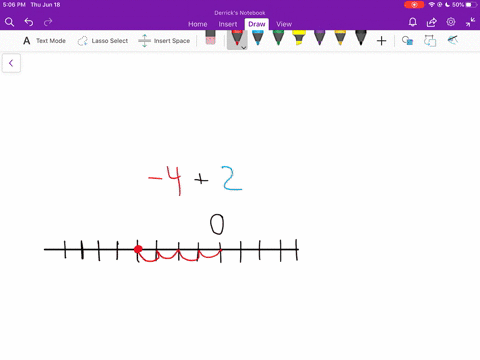Add a new pen with plus
Viewport: 480px width, 360px height.
[381, 41]
